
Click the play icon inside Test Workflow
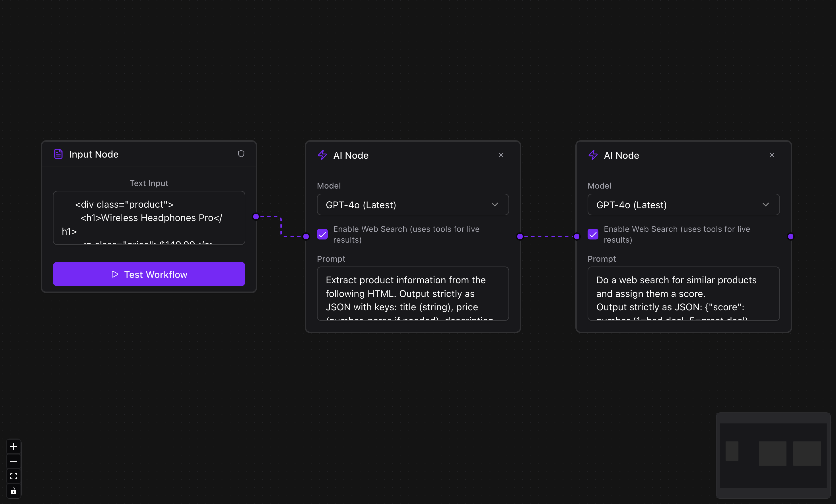[115, 274]
